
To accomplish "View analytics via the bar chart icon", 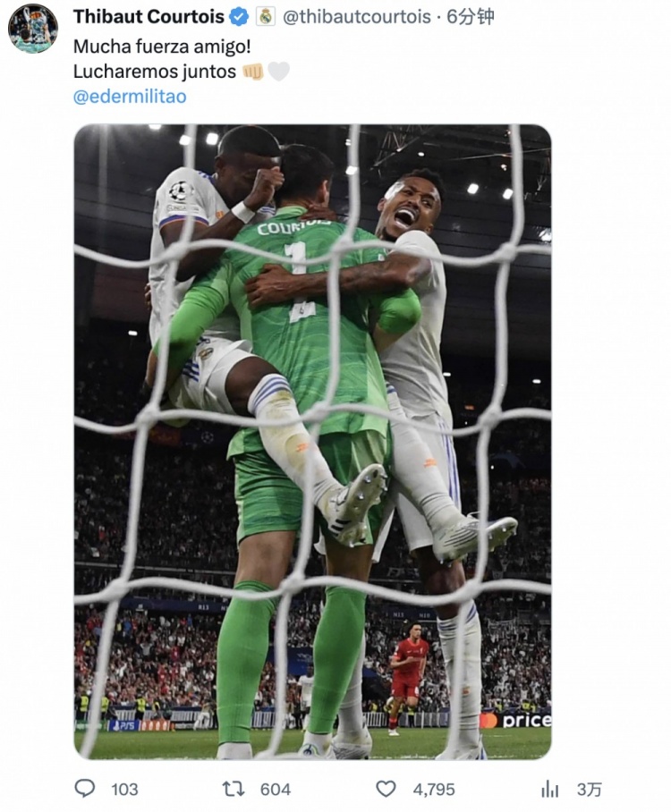I will [549, 790].
